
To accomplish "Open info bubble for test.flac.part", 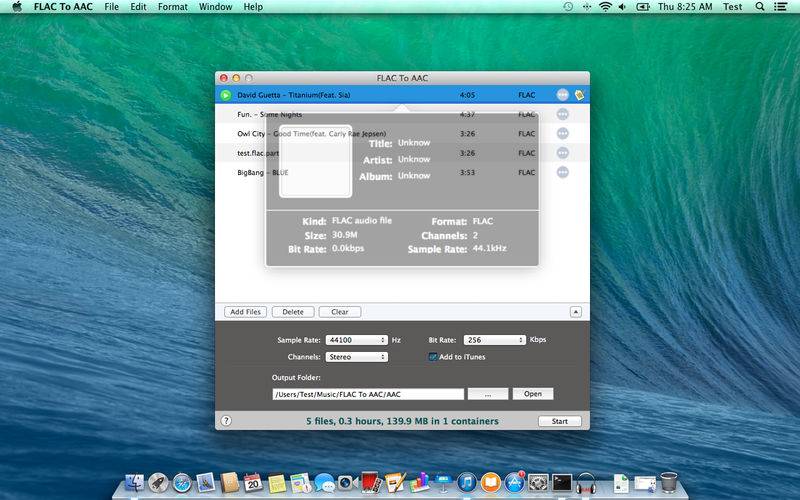I will [562, 153].
